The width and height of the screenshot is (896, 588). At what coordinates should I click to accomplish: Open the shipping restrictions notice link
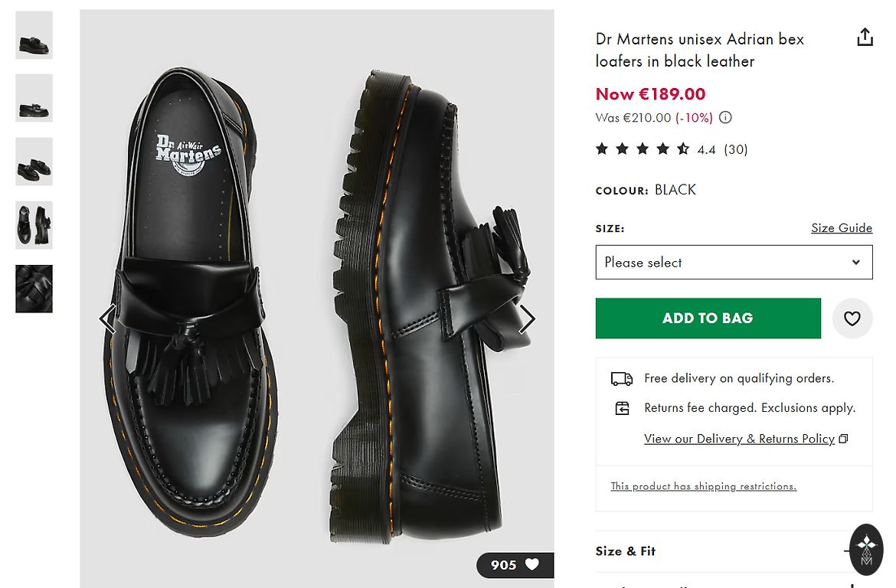point(703,486)
